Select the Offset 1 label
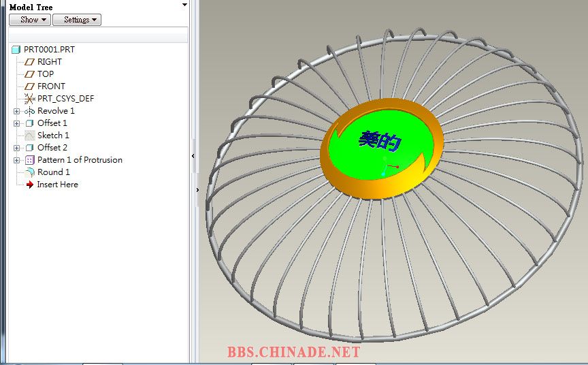 click(52, 123)
